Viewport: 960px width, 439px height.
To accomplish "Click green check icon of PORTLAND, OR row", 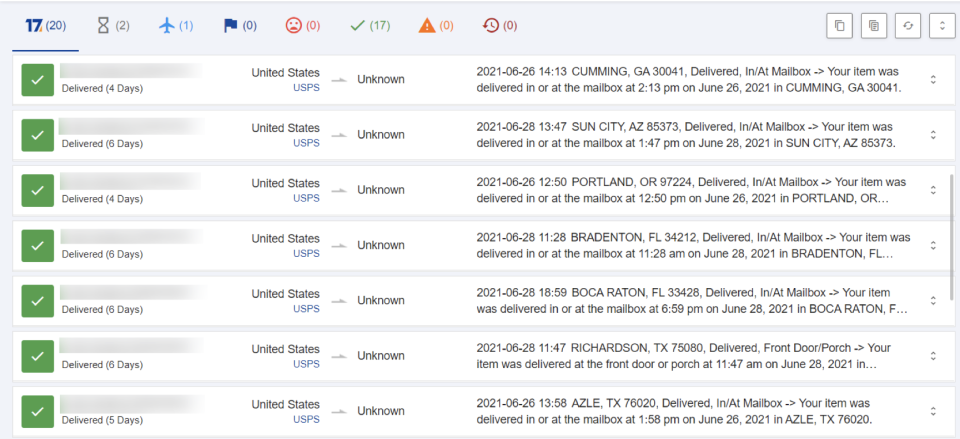I will 37,190.
